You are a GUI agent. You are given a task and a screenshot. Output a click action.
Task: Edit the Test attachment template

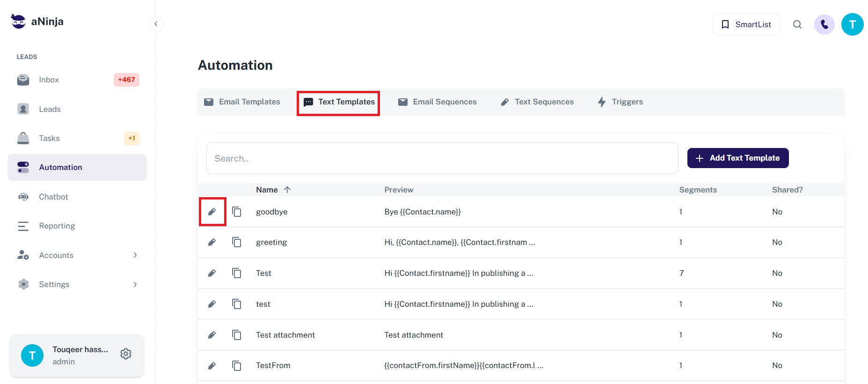pyautogui.click(x=212, y=335)
